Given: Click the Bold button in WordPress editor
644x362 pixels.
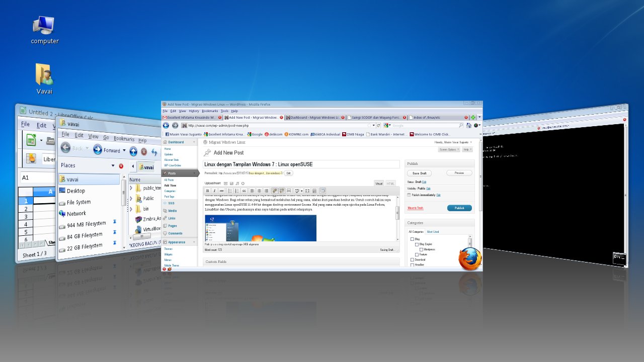Looking at the screenshot, I should 207,191.
